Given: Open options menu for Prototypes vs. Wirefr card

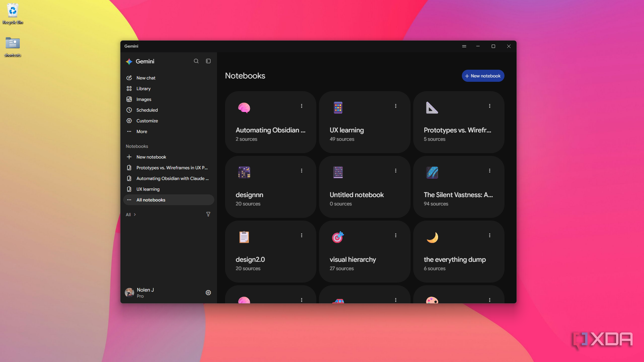Looking at the screenshot, I should click(x=490, y=106).
